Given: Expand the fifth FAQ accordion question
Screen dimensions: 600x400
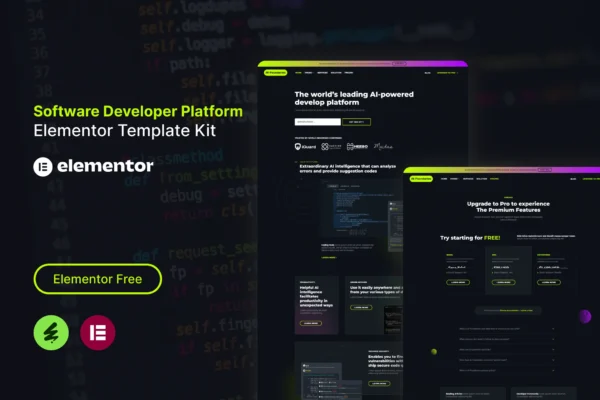Looking at the screenshot, I should point(507,371).
